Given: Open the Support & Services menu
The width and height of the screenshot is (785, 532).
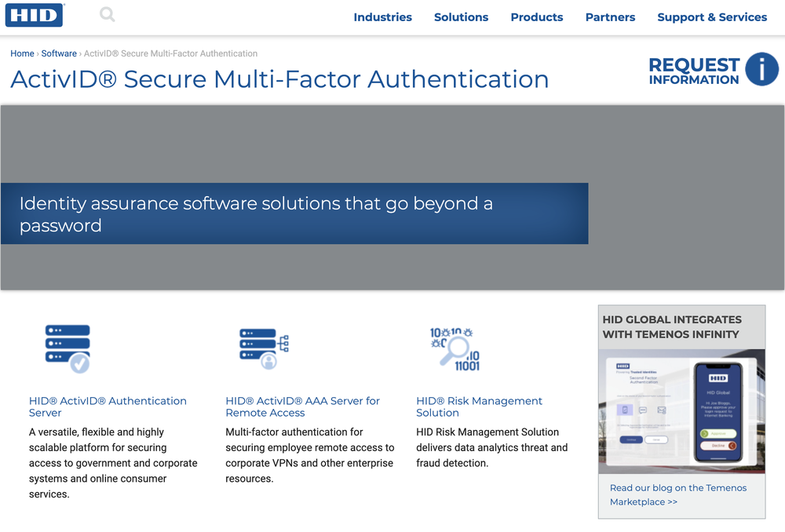Looking at the screenshot, I should click(x=712, y=17).
